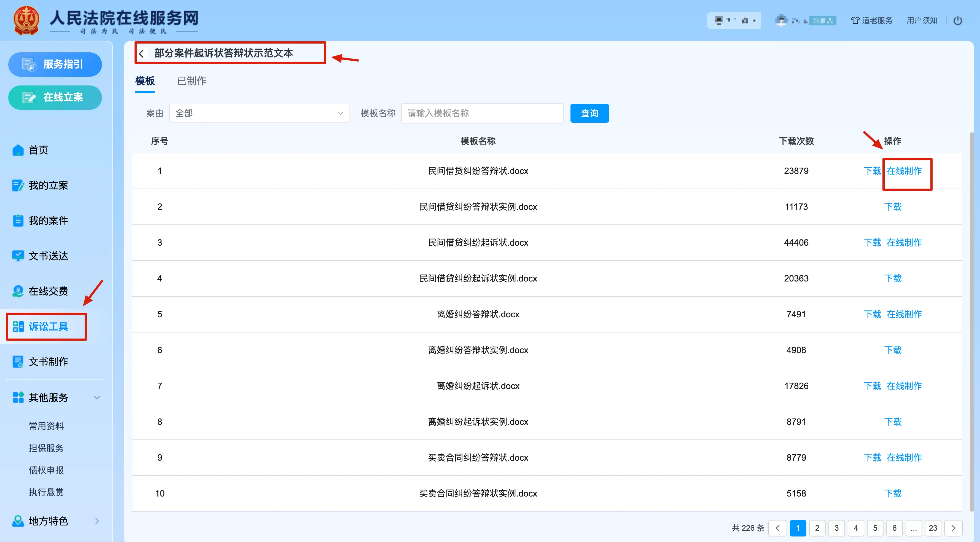Select 常用资料 submenu item

46,426
